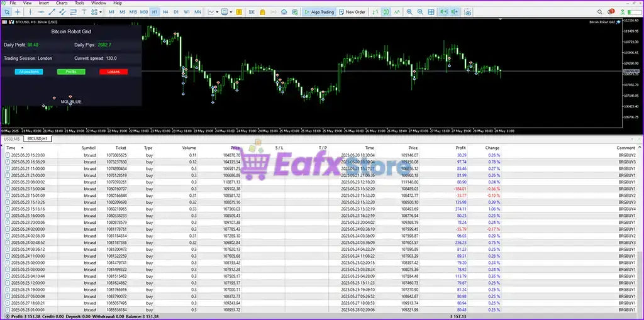Image resolution: width=644 pixels, height=320 pixels.
Task: Open the Help menu
Action: [x=118, y=3]
